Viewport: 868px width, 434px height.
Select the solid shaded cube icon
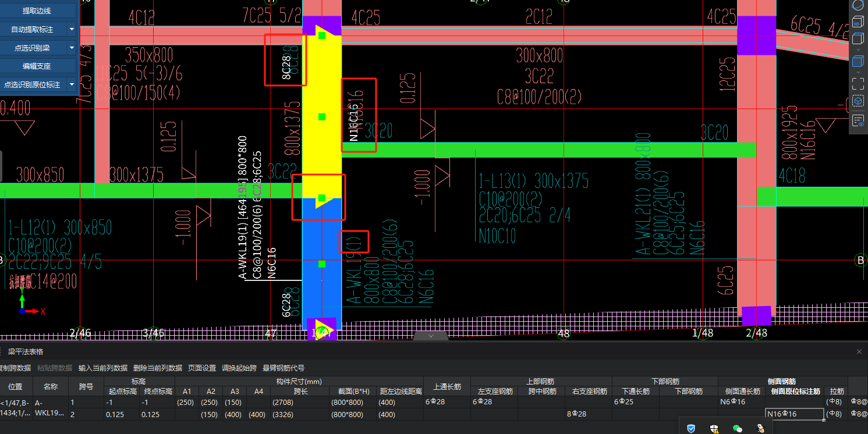858,61
